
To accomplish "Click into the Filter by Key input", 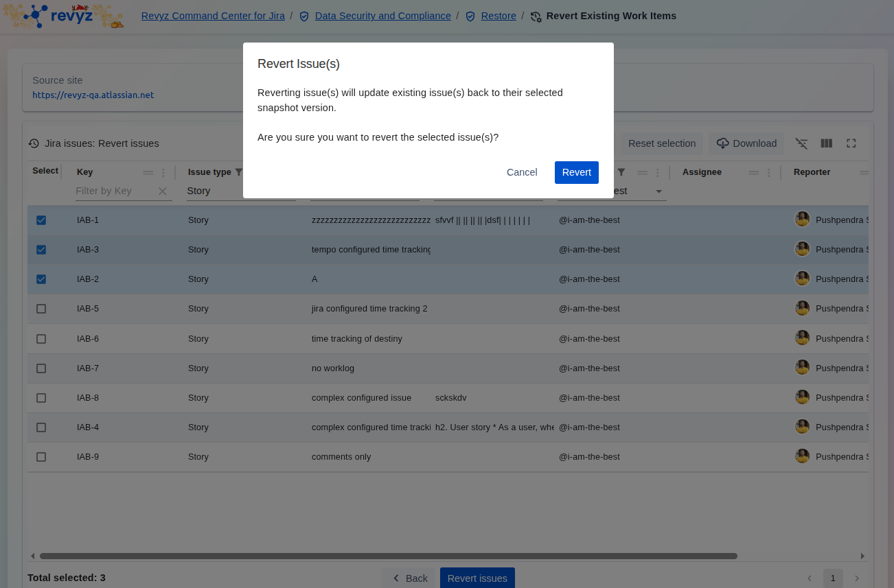I will click(x=113, y=191).
